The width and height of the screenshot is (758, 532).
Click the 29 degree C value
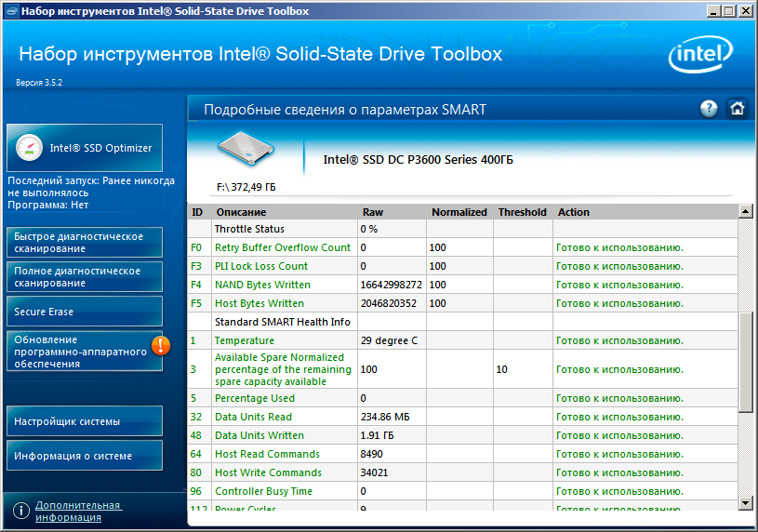click(389, 340)
